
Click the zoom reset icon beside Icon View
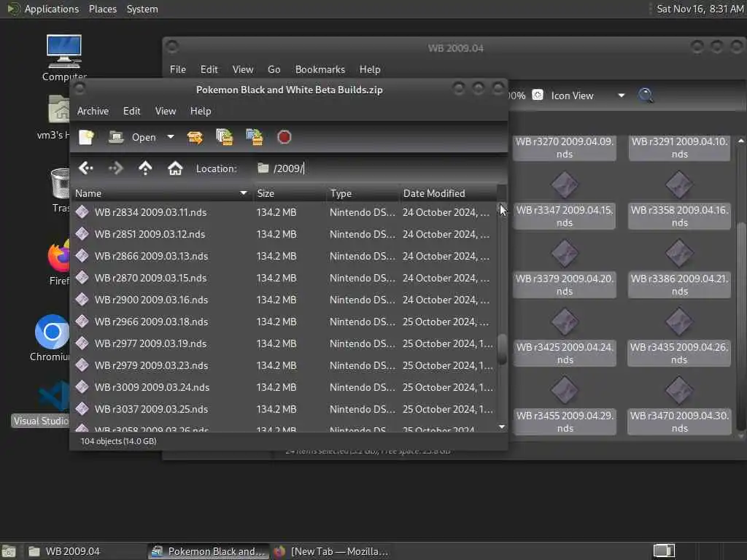(538, 95)
